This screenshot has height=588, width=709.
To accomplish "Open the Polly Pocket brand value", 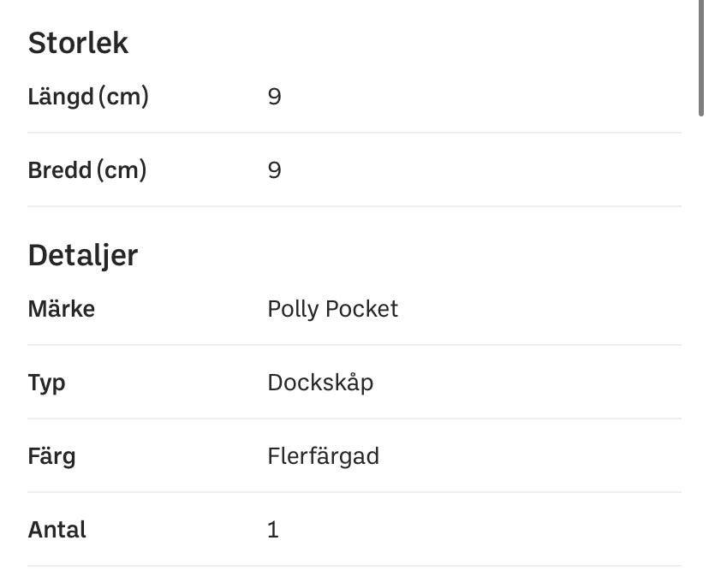I will click(332, 309).
